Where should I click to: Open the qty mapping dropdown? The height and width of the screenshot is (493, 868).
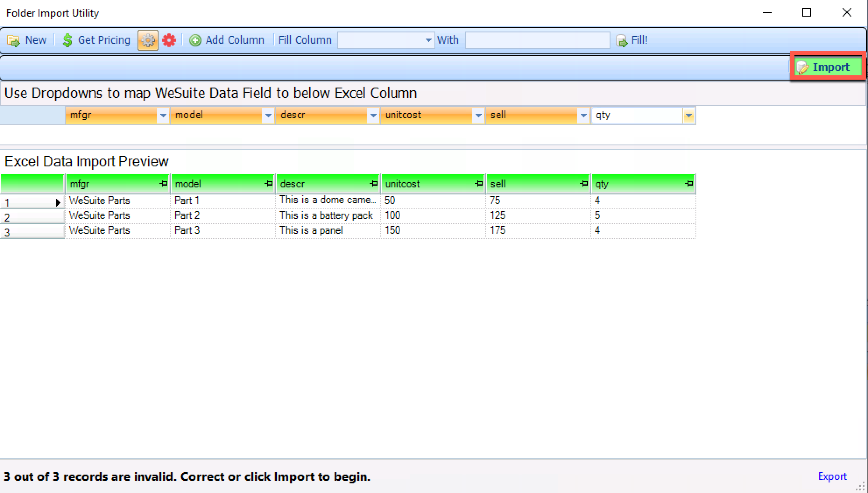688,116
